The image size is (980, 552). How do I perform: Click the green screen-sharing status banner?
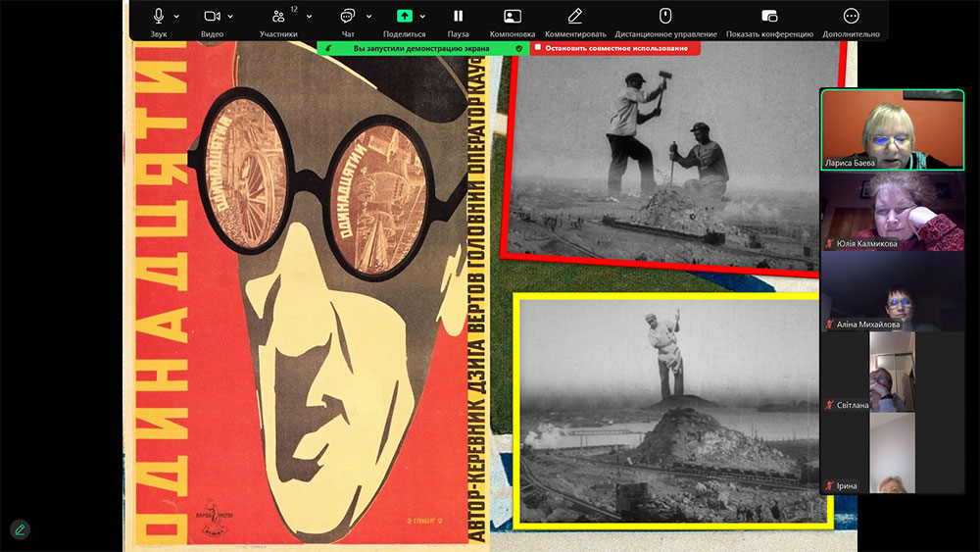[423, 48]
